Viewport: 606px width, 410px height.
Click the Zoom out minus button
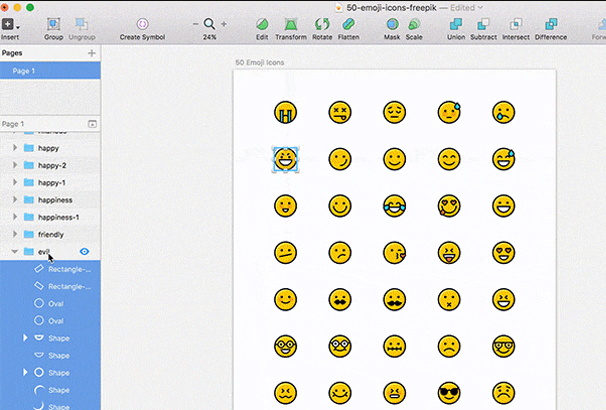[x=196, y=23]
